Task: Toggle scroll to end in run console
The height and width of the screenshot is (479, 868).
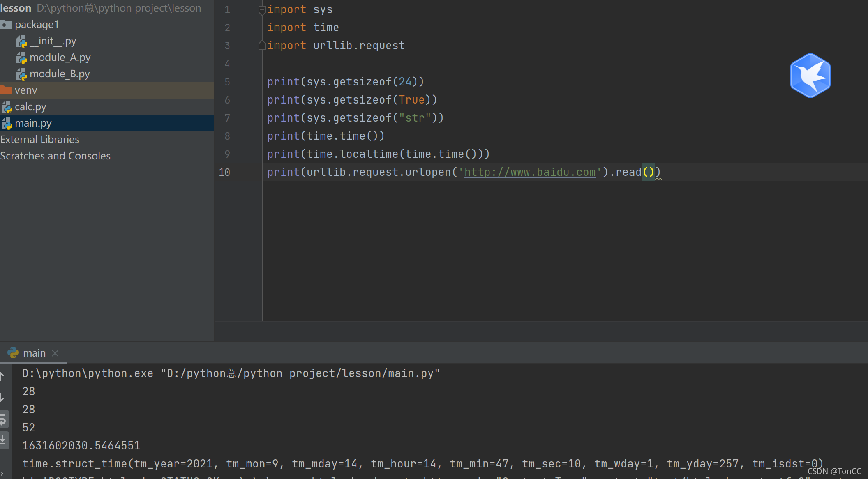Action: click(x=3, y=440)
